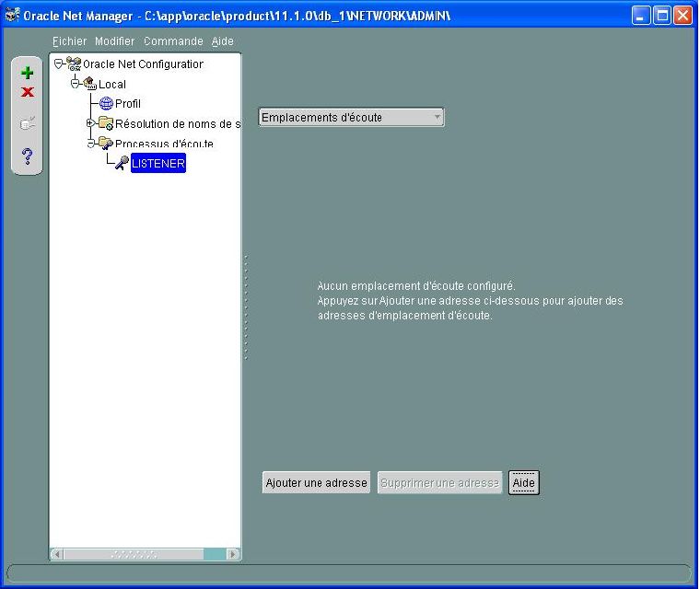
Task: Select the LISTENER tree item
Action: coord(158,163)
